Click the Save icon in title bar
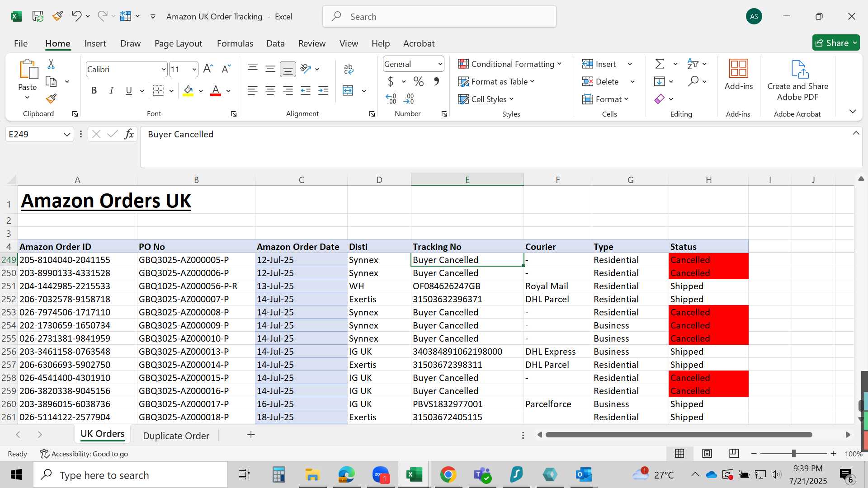Screen dimensions: 868x488 38,16
